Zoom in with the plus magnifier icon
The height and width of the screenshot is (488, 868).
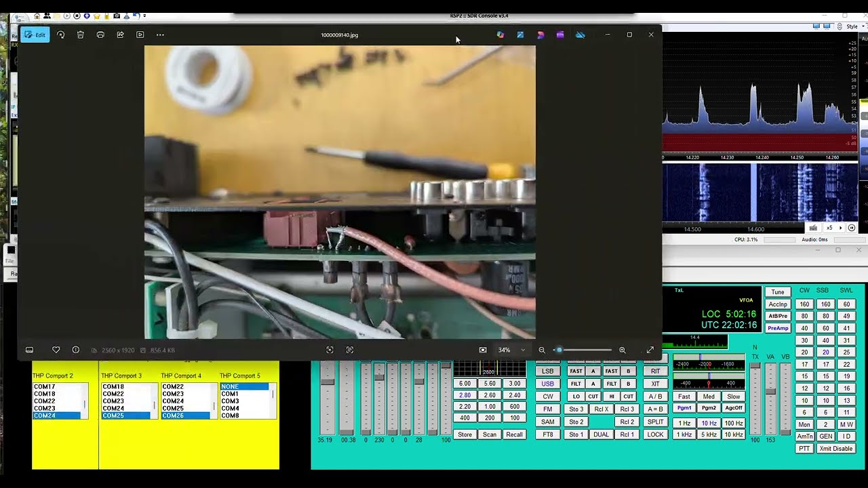point(622,350)
